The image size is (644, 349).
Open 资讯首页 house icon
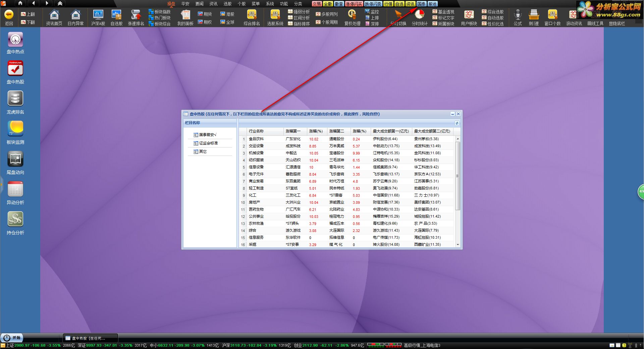(54, 14)
